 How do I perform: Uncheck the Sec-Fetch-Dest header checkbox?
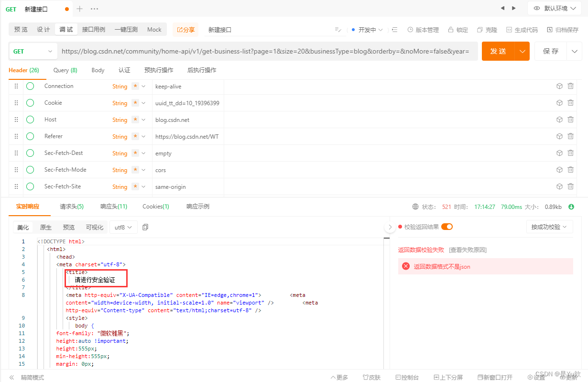(x=30, y=153)
